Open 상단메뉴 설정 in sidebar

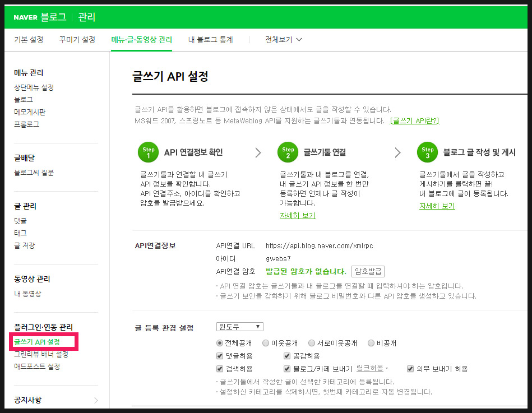pos(34,87)
